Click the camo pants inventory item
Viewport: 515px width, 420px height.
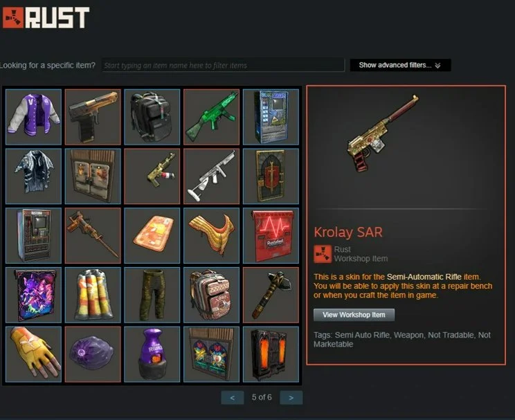152,295
